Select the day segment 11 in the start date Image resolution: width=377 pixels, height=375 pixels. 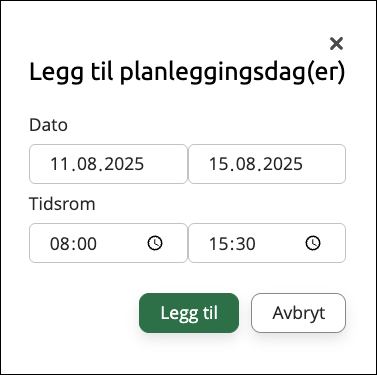(x=59, y=164)
